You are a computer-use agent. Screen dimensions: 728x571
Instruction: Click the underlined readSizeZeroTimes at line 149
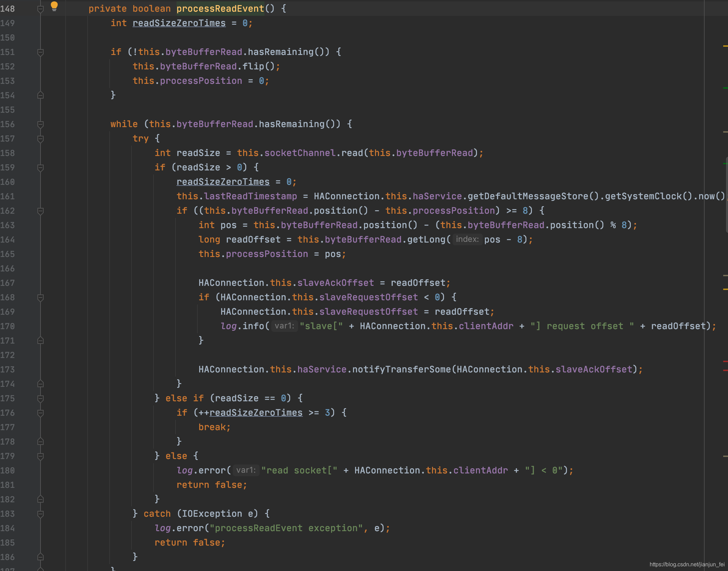pos(179,23)
